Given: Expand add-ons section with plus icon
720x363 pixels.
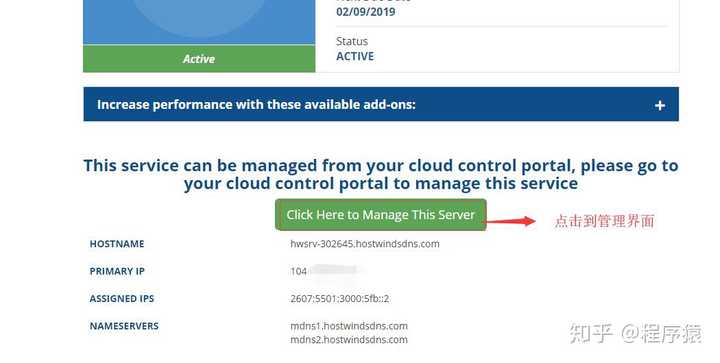Looking at the screenshot, I should coord(660,106).
